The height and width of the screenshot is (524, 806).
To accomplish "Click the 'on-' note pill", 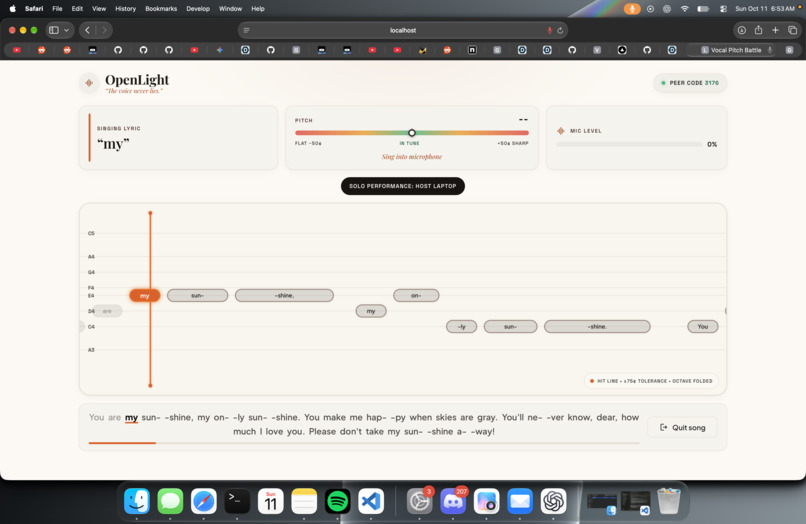I will point(416,296).
